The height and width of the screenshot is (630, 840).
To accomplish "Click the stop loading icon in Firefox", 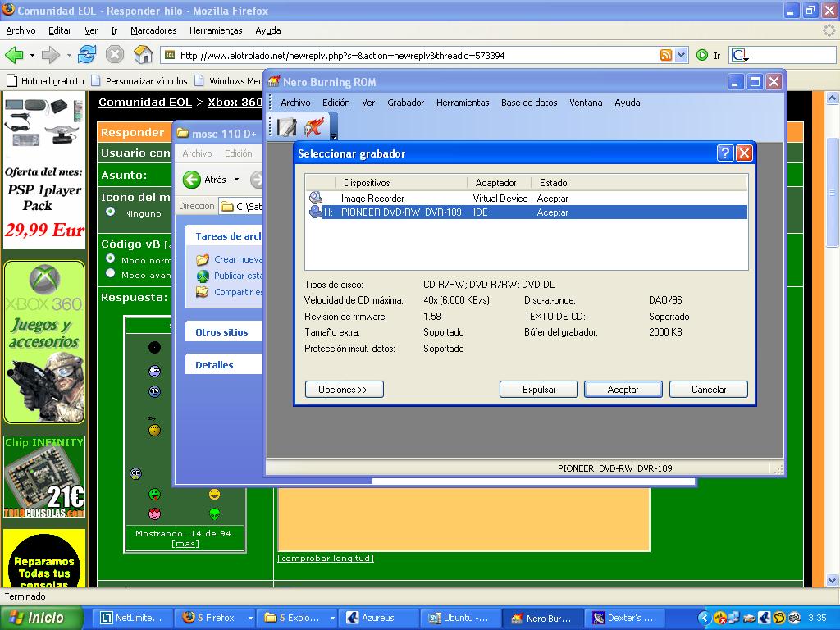I will pos(115,55).
